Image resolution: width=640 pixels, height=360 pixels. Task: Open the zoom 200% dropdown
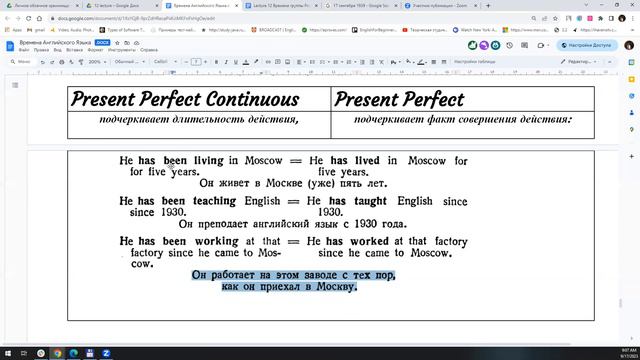pos(97,62)
